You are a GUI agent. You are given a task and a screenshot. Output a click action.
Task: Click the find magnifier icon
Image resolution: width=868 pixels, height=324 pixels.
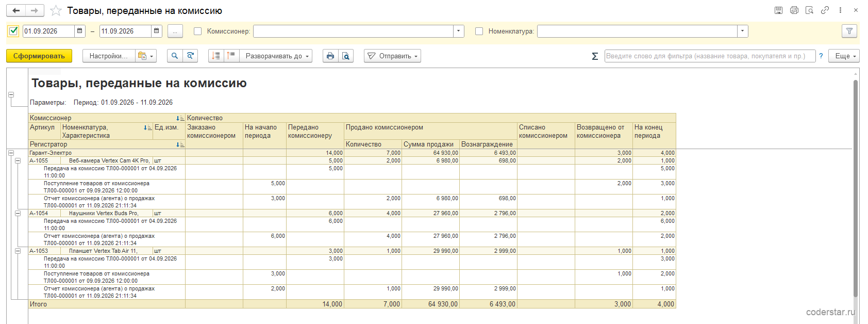pyautogui.click(x=175, y=56)
